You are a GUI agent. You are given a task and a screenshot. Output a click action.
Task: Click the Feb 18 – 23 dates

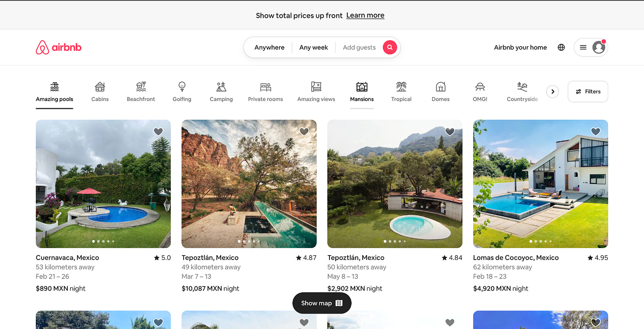pos(490,276)
